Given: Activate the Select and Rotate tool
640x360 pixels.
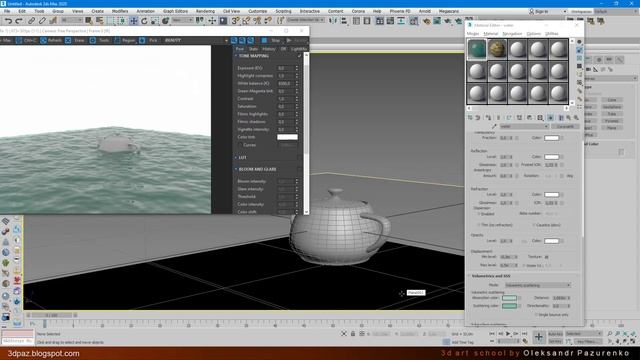Looking at the screenshot, I should pos(144,21).
